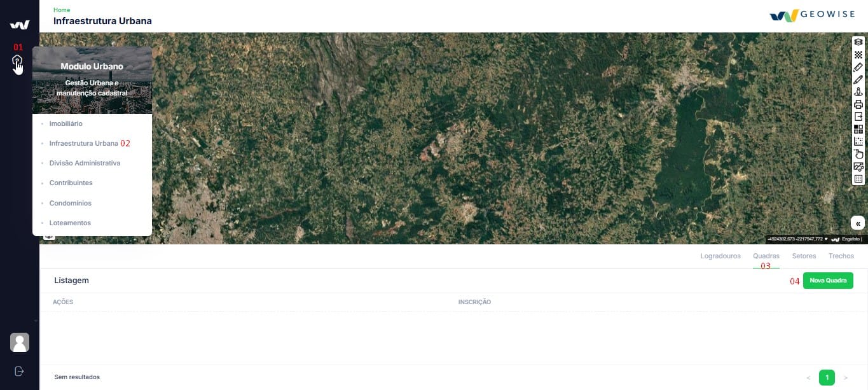Click the export arrow icon on map toolbar
The image size is (868, 390).
858,116
